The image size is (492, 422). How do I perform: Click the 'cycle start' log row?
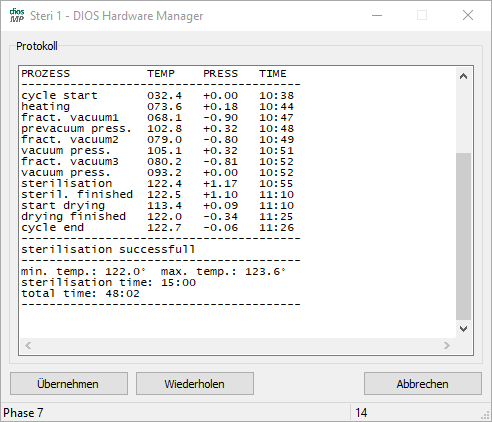coord(157,96)
